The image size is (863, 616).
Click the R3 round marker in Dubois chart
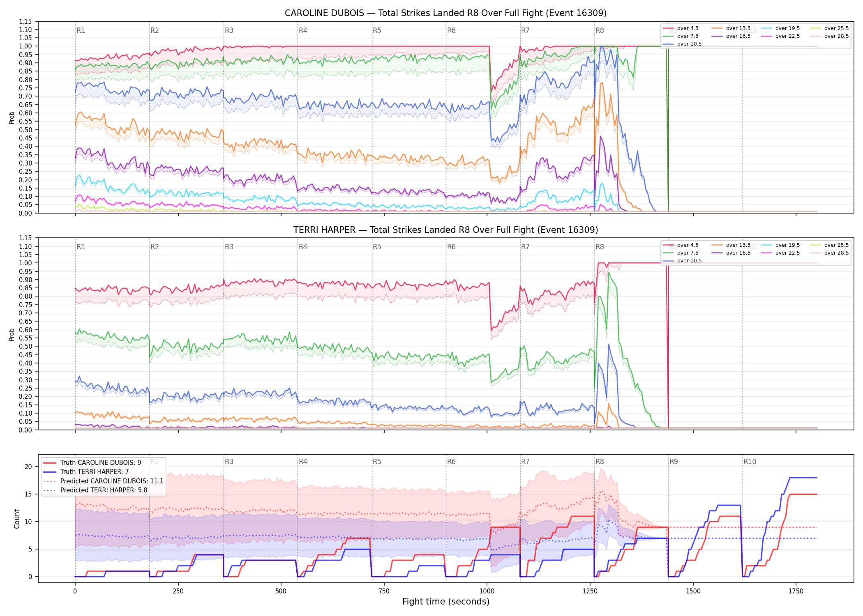click(229, 30)
